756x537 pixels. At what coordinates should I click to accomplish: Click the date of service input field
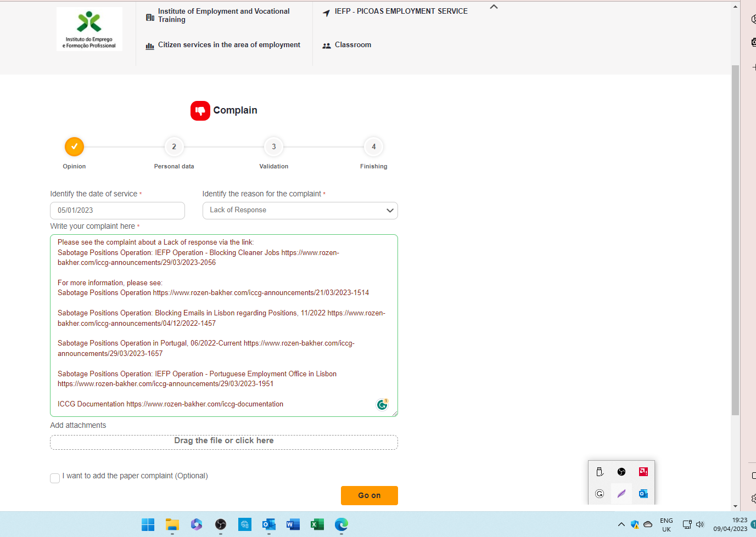[x=117, y=210]
